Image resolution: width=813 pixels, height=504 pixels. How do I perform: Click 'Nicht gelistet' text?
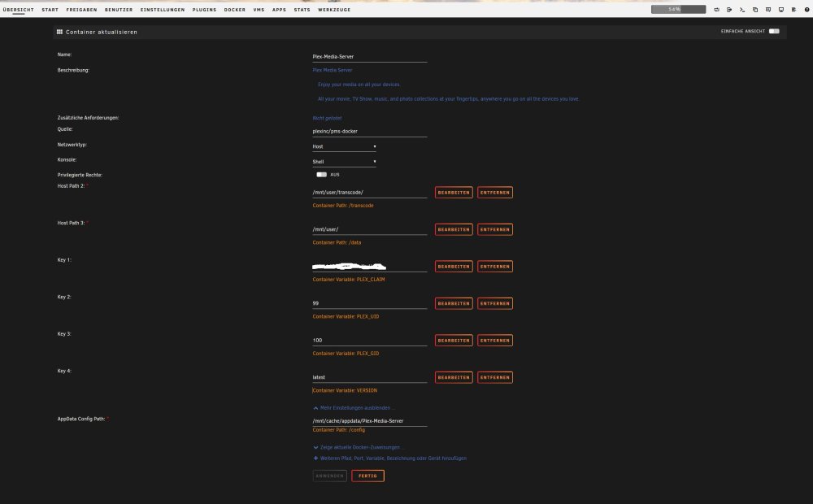pos(327,118)
